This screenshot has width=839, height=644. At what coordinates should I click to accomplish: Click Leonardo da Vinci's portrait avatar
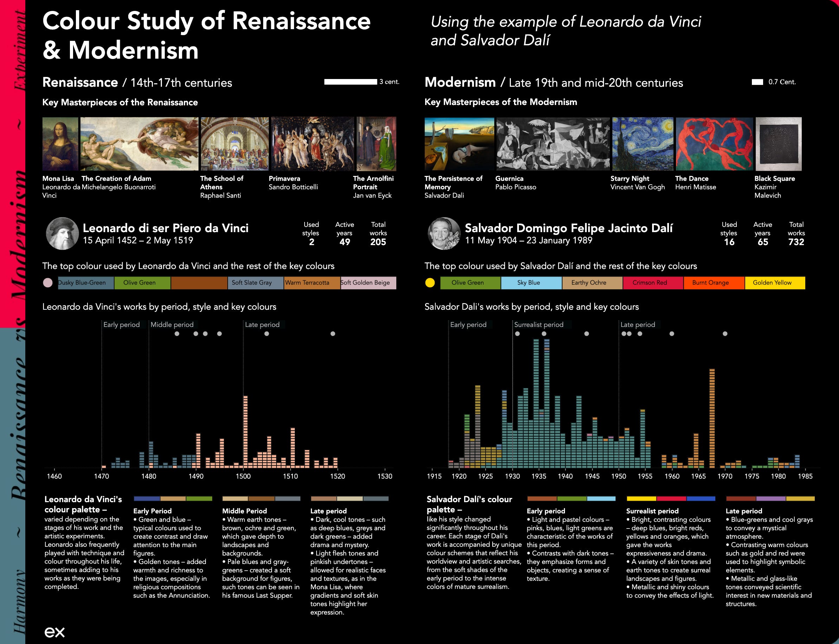pos(62,234)
